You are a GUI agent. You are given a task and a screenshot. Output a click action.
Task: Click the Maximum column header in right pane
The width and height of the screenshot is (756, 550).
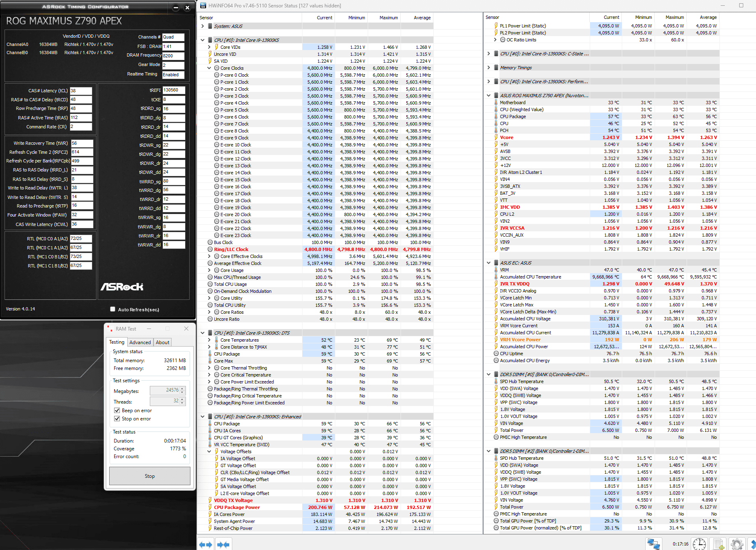[x=670, y=17]
